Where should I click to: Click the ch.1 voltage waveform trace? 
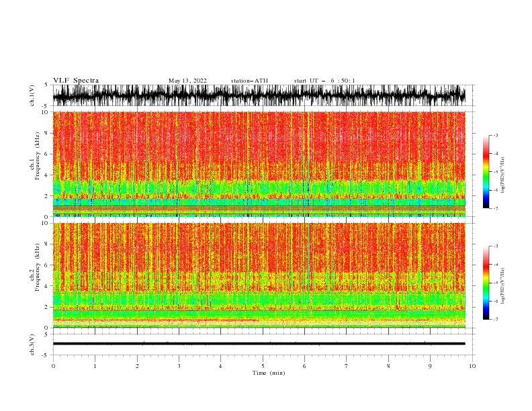(x=259, y=95)
